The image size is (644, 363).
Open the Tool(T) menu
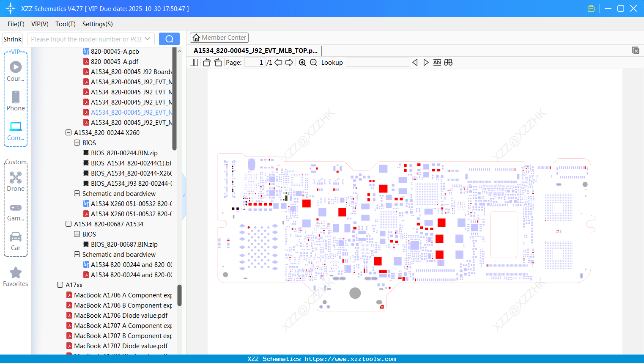(x=66, y=24)
